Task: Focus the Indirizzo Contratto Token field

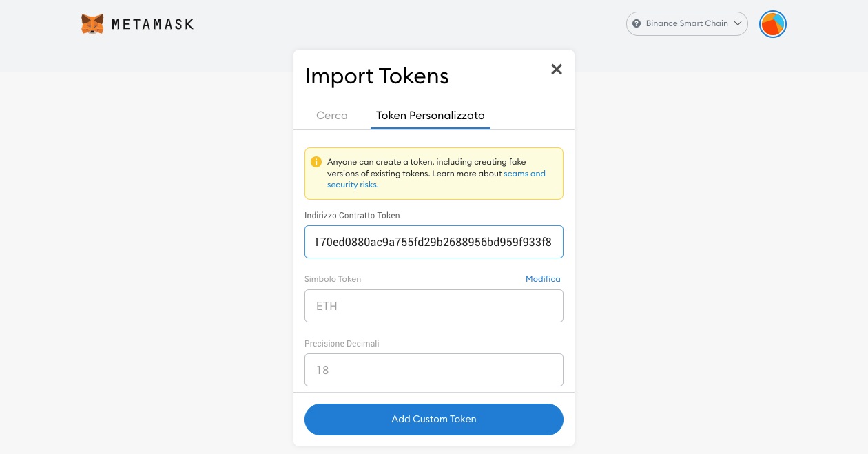Action: click(434, 242)
